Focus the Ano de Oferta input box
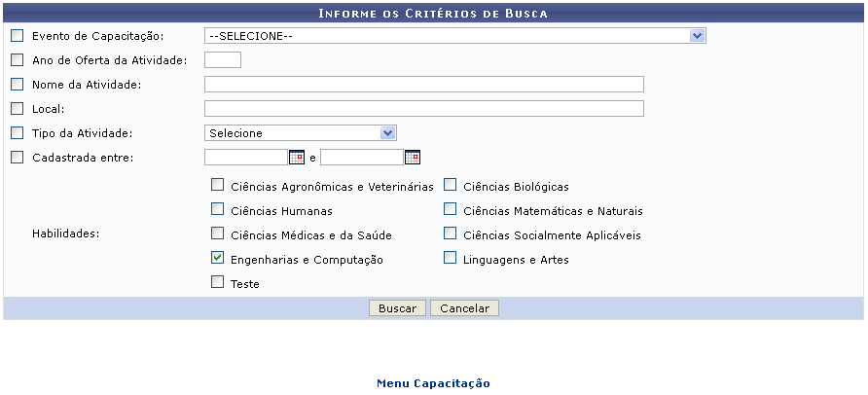 tap(223, 60)
